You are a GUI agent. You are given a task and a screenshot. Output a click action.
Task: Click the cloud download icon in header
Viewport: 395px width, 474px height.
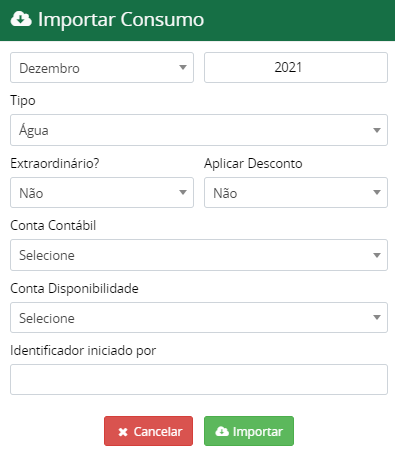click(x=21, y=19)
